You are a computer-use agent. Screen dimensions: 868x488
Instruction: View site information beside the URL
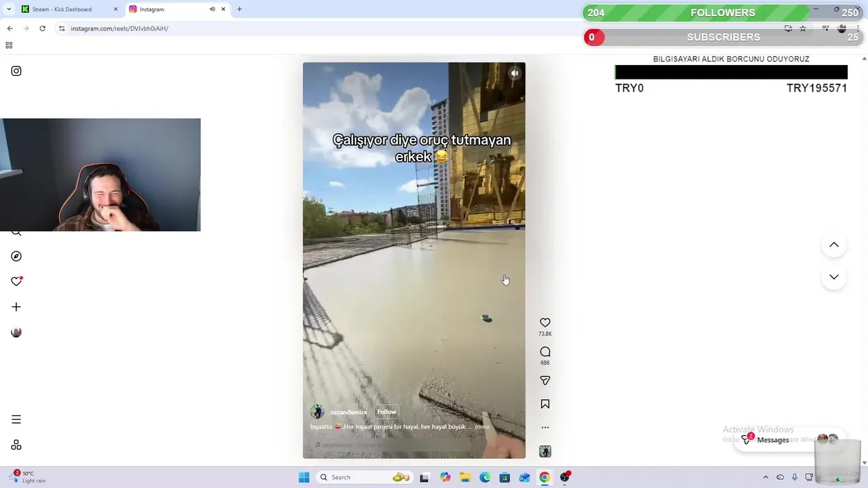62,28
